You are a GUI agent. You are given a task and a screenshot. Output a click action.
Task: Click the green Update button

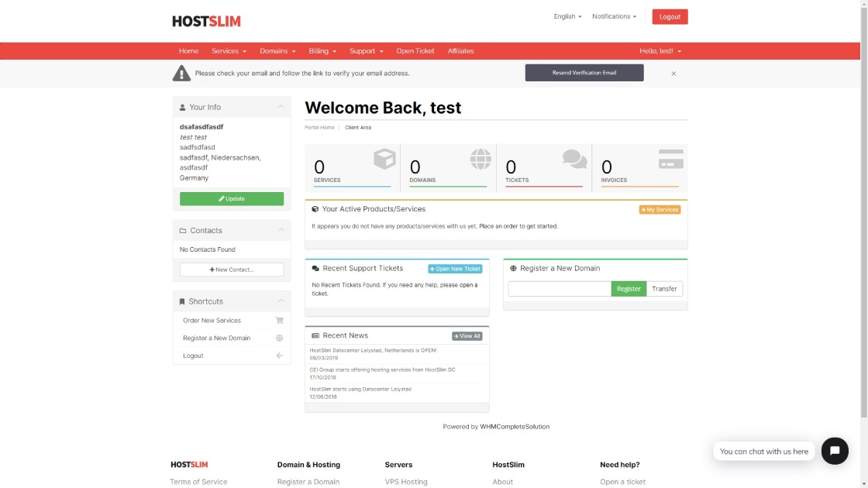point(231,198)
